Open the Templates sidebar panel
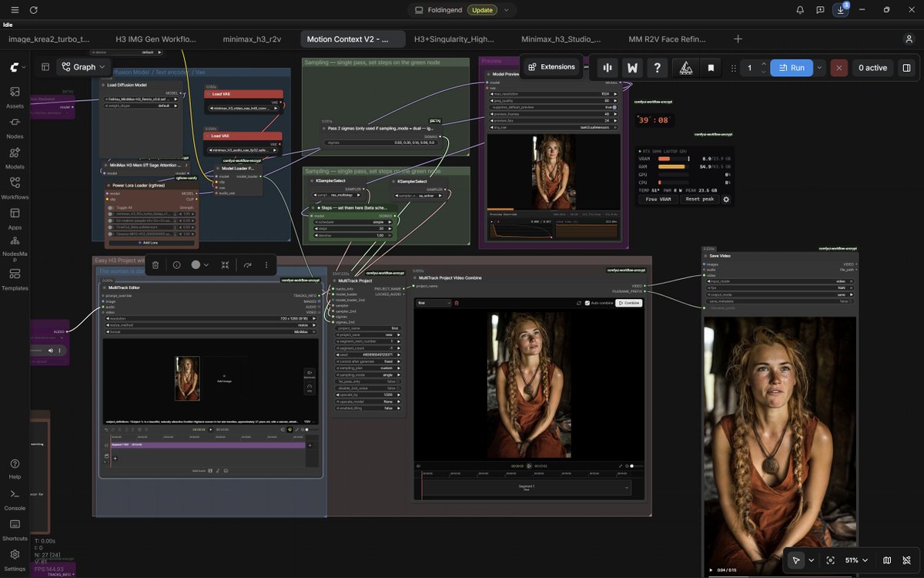The image size is (924, 578). (15, 278)
